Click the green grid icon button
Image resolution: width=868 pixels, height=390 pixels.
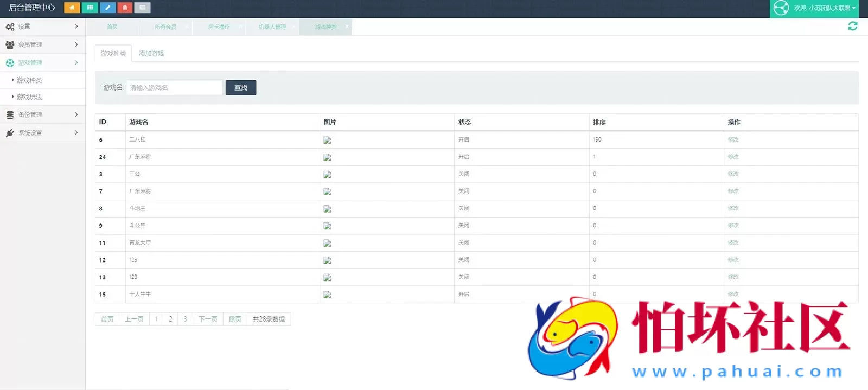[x=90, y=8]
